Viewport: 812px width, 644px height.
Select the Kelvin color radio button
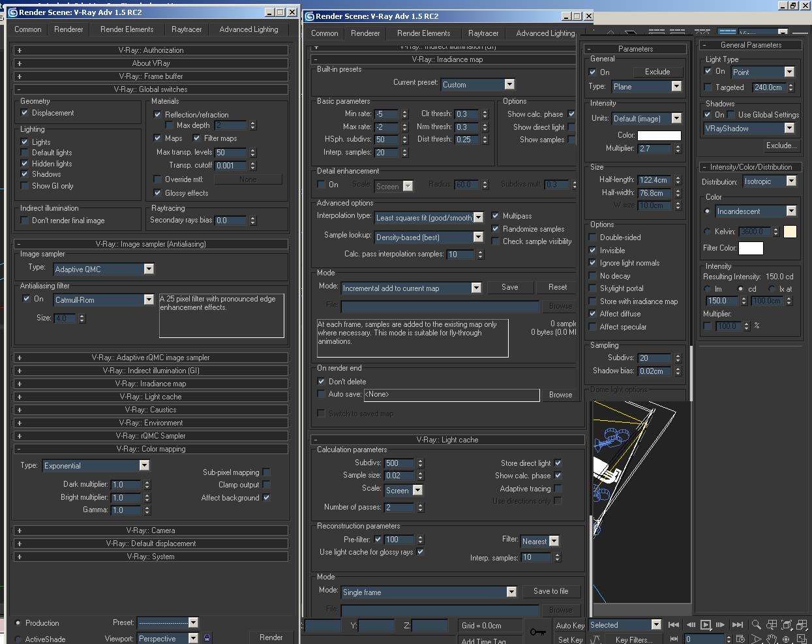[x=708, y=232]
